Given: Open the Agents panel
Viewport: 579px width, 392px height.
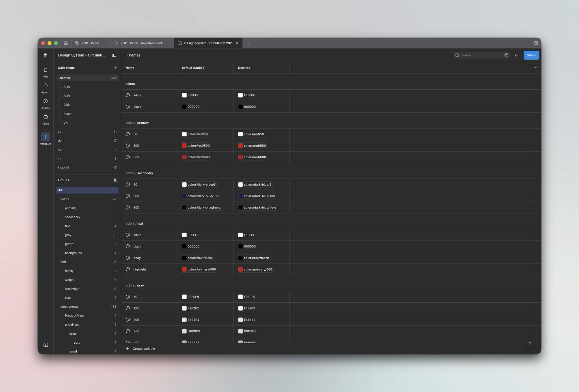Looking at the screenshot, I should [x=46, y=88].
